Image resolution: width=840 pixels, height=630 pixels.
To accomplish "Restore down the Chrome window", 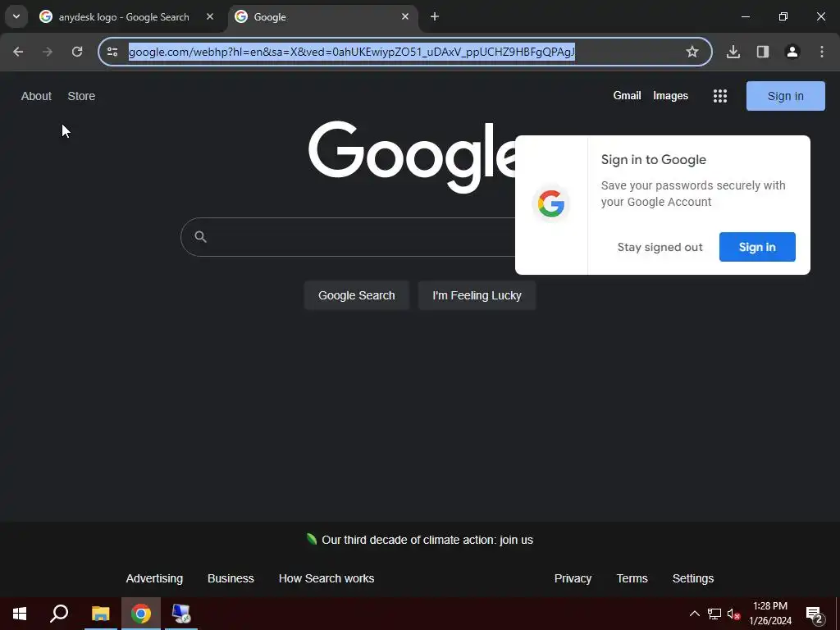I will (x=783, y=16).
